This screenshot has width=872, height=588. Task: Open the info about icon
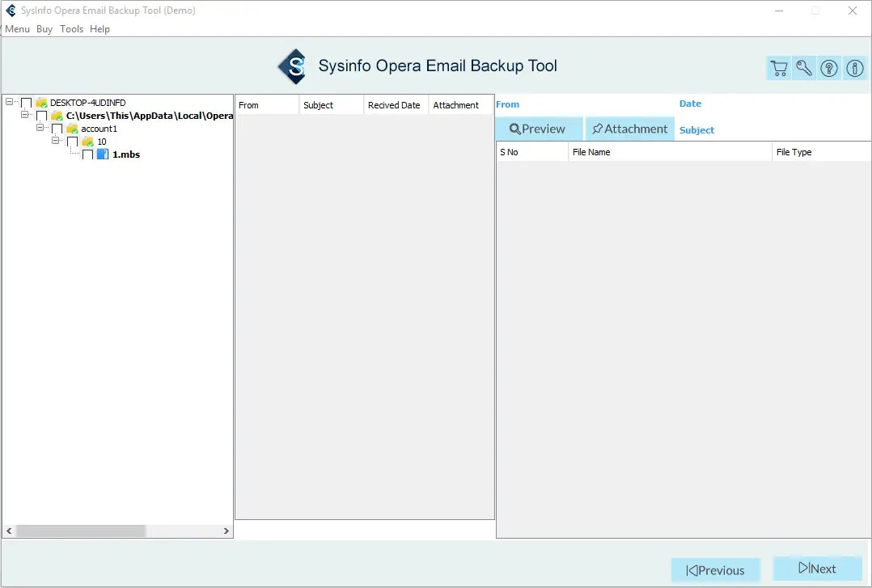855,69
